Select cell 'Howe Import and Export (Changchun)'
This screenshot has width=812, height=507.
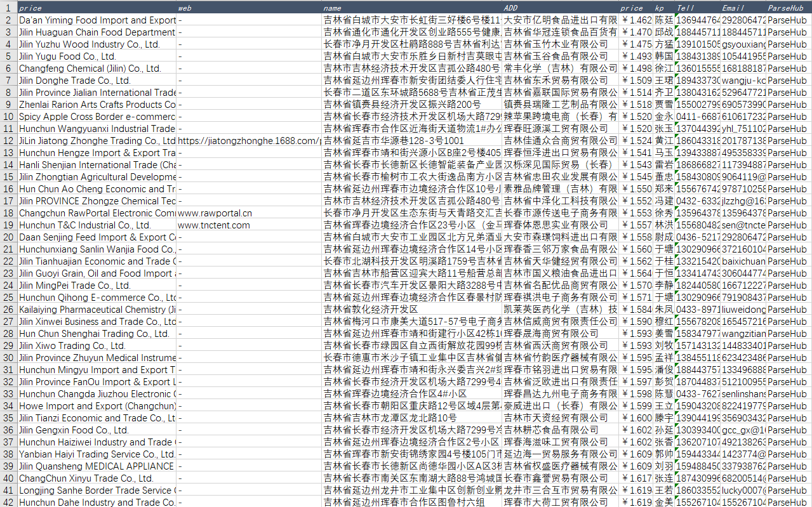(97, 406)
